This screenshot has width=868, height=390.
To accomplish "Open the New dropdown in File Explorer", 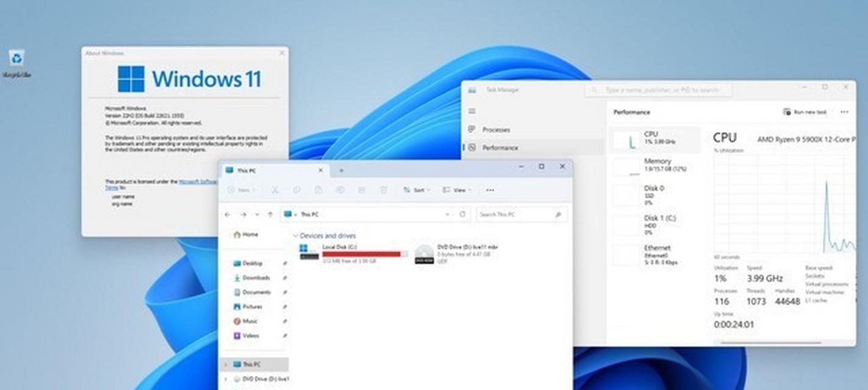I will tap(242, 190).
